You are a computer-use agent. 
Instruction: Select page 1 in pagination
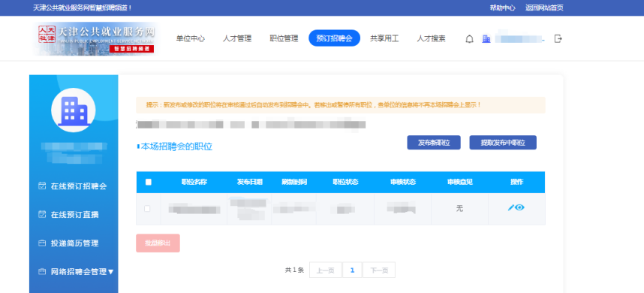coord(352,270)
